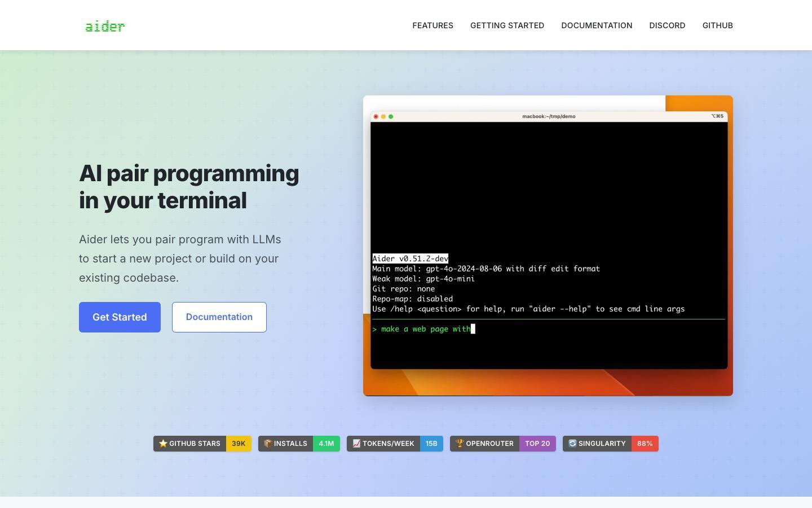Select the TOP 20 OpenRouter badge value
This screenshot has height=508, width=812.
[x=537, y=444]
